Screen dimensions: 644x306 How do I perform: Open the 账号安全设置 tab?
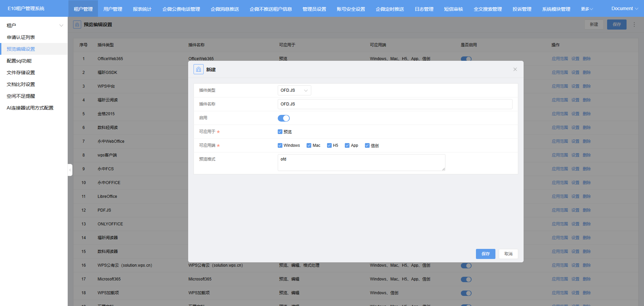click(351, 9)
